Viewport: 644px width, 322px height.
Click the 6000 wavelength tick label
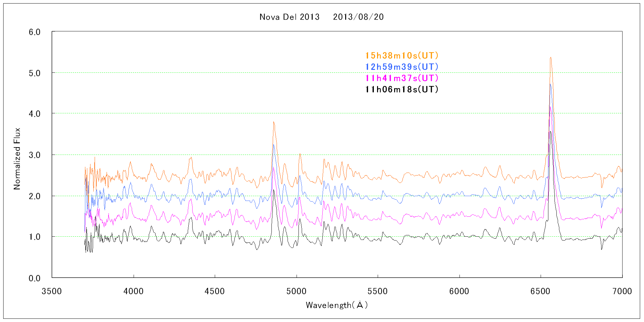point(459,291)
